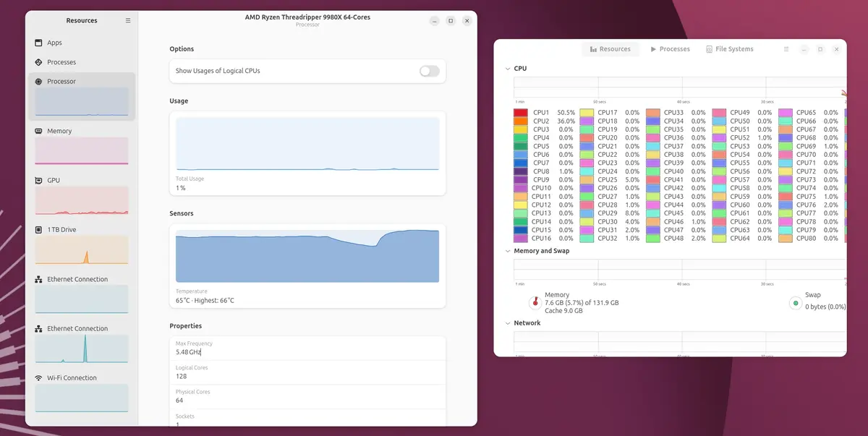The height and width of the screenshot is (436, 868).
Task: Select the Physical Cores 64 row
Action: (x=307, y=397)
